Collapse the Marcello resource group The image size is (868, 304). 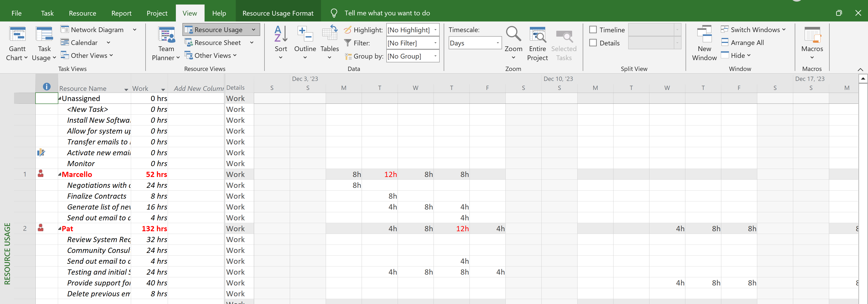(x=60, y=174)
